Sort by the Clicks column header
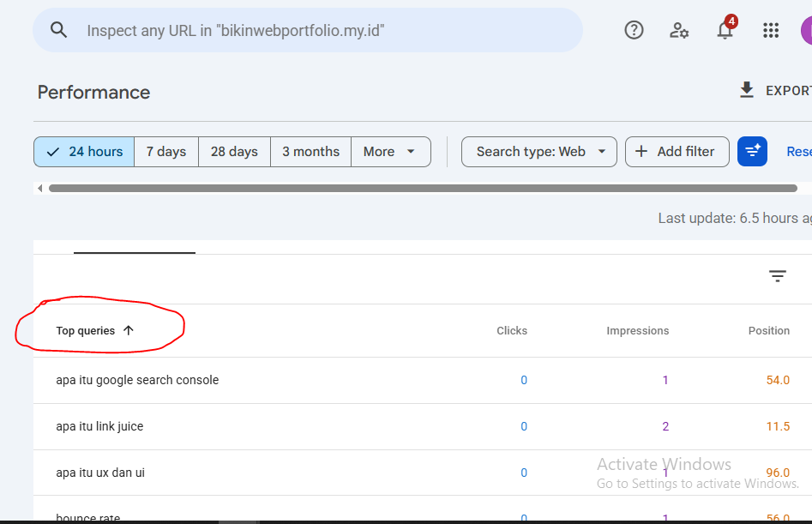Image resolution: width=812 pixels, height=524 pixels. (x=512, y=331)
